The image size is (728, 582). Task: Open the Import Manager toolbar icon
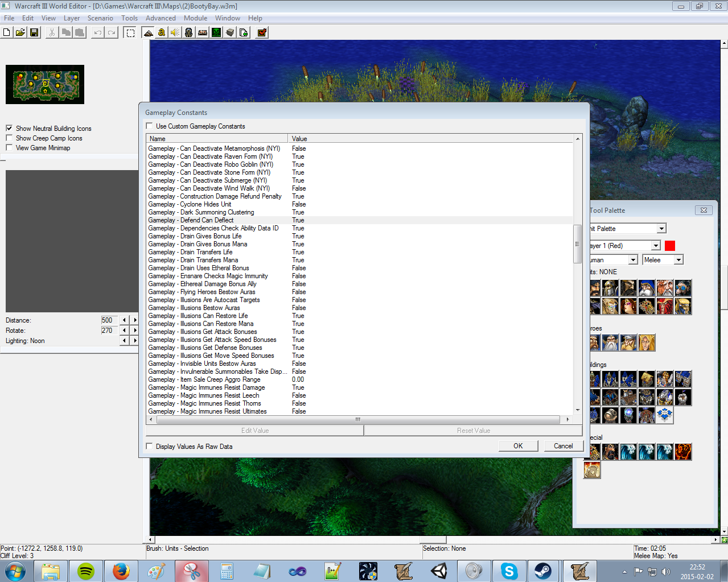point(244,32)
